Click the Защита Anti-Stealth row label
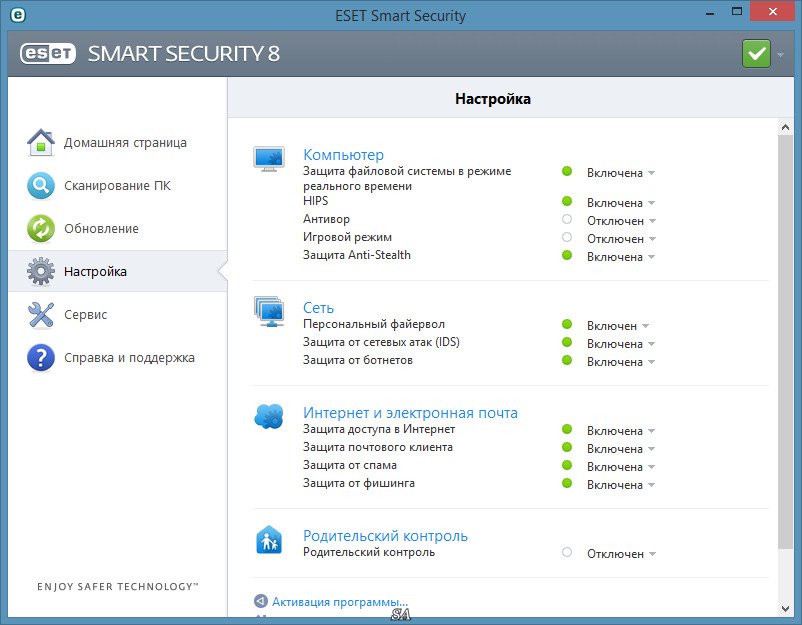 357,255
